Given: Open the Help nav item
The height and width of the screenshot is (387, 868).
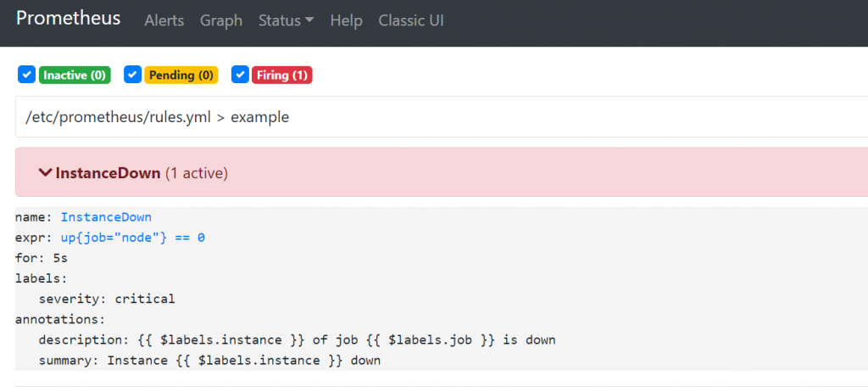Looking at the screenshot, I should click(346, 20).
